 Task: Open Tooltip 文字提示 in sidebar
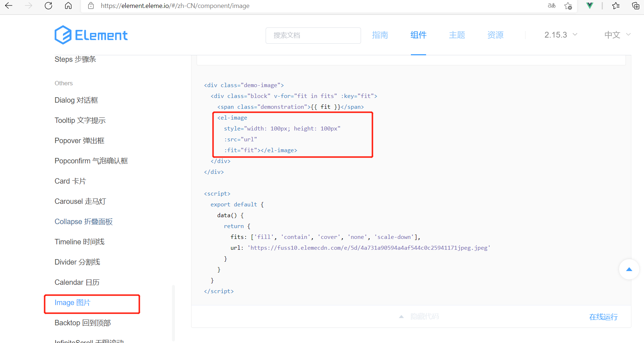[x=80, y=120]
